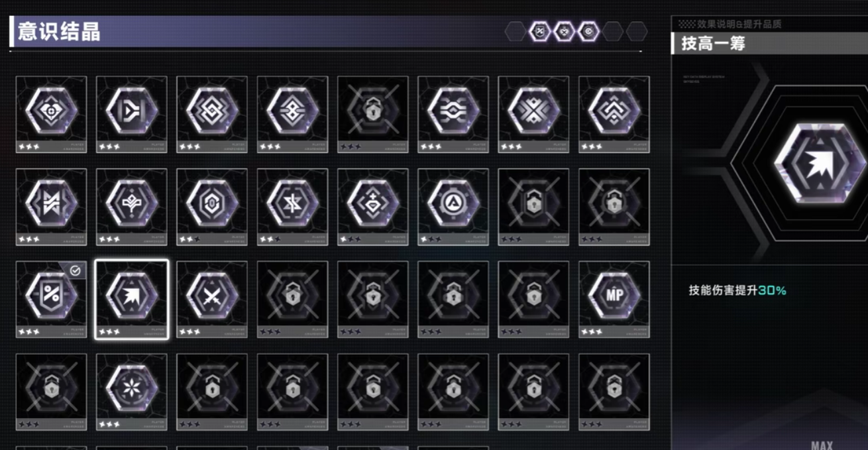Select the upward chevrons crystal

[x=614, y=114]
